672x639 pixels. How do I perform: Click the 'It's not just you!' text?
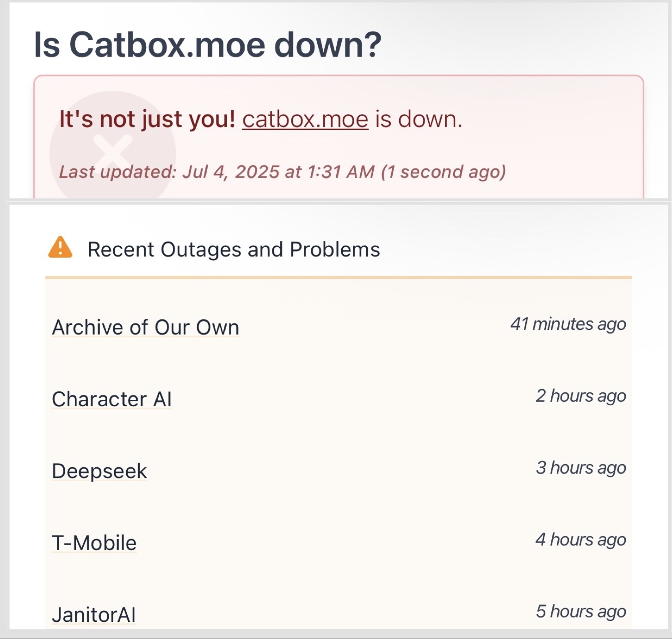(148, 119)
